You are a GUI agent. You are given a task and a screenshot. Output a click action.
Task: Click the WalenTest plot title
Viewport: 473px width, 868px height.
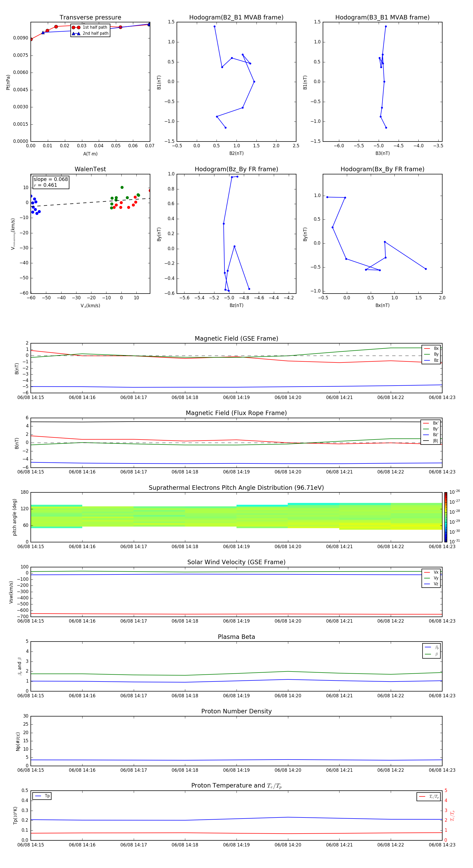click(x=90, y=169)
